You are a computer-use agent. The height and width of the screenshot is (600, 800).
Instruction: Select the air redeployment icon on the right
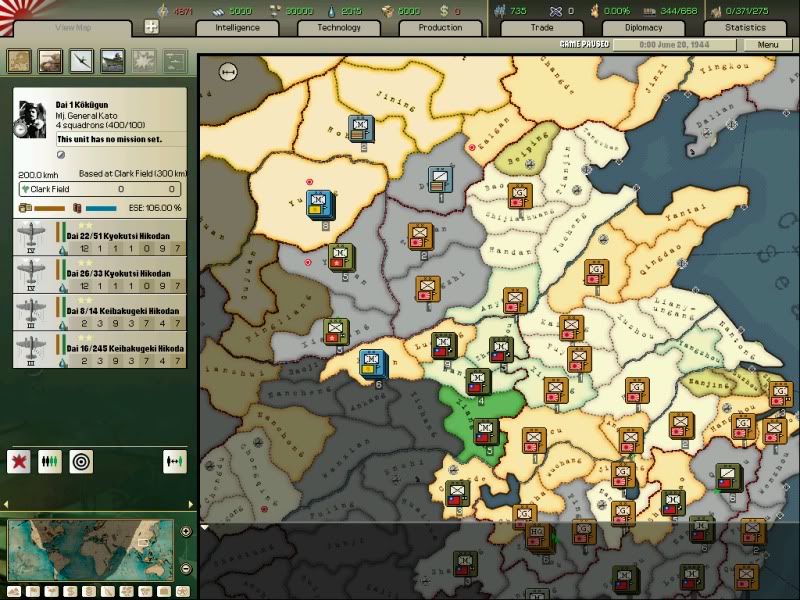(175, 460)
